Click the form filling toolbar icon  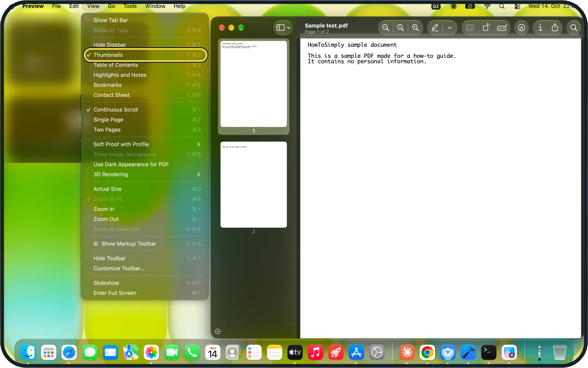pos(502,28)
